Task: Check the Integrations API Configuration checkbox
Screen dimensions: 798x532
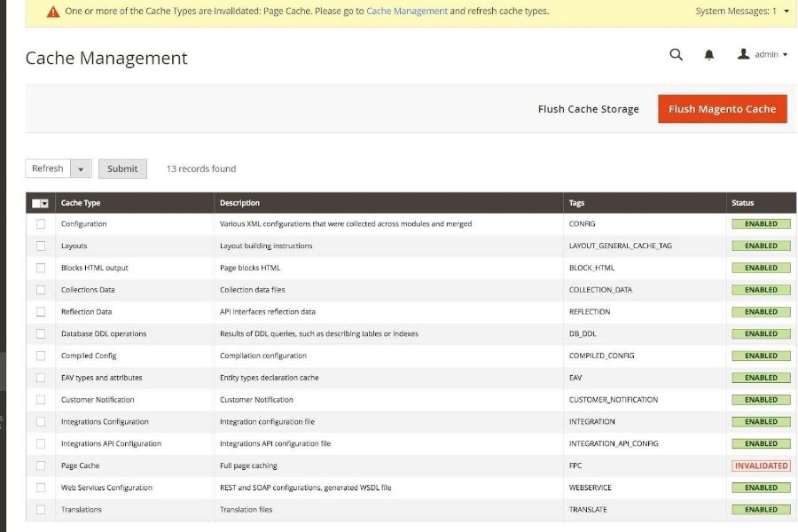Action: [41, 443]
